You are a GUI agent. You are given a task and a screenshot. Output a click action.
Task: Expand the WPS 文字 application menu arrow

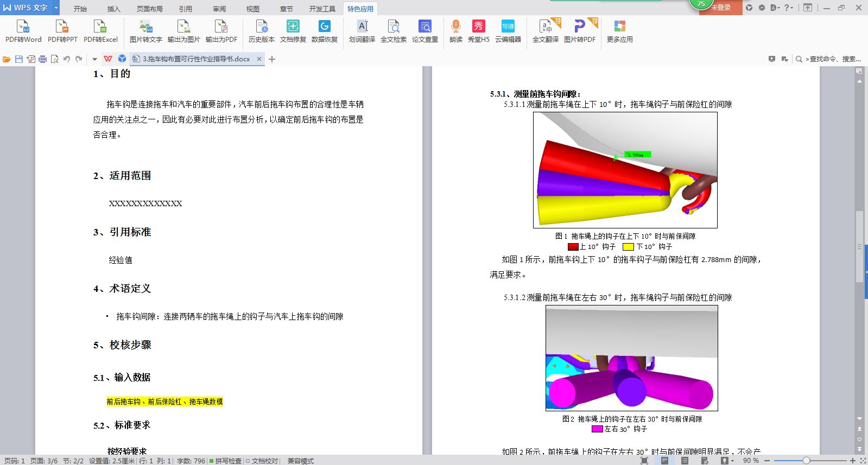(56, 8)
